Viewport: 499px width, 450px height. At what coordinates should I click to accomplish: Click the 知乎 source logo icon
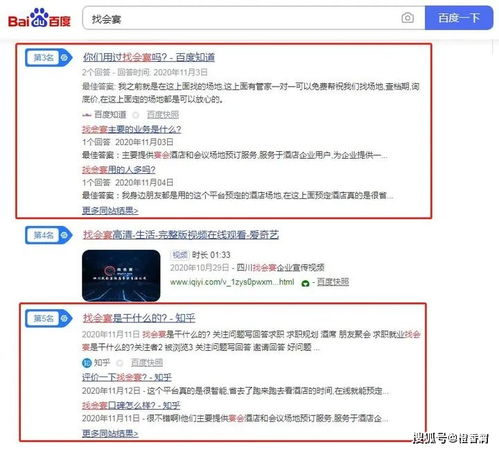coord(87,363)
